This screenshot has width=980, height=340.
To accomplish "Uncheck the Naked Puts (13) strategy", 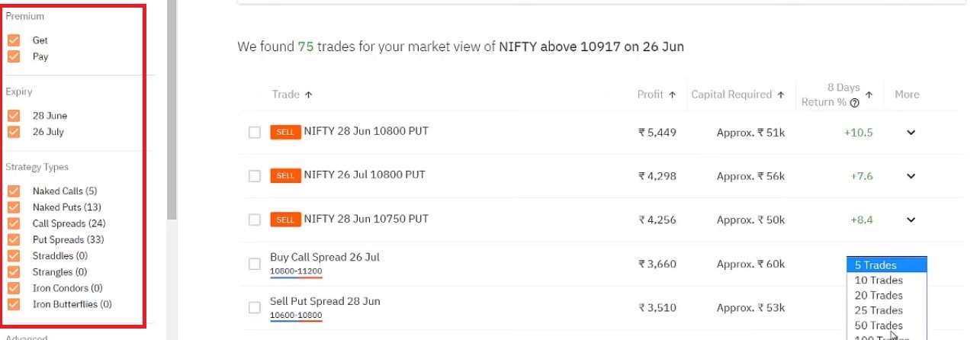I will point(14,207).
